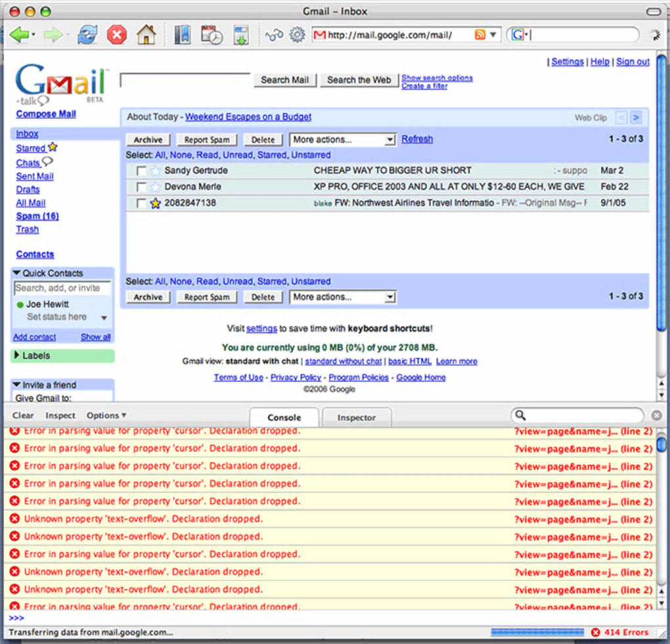Click the Search Mail button

point(285,80)
